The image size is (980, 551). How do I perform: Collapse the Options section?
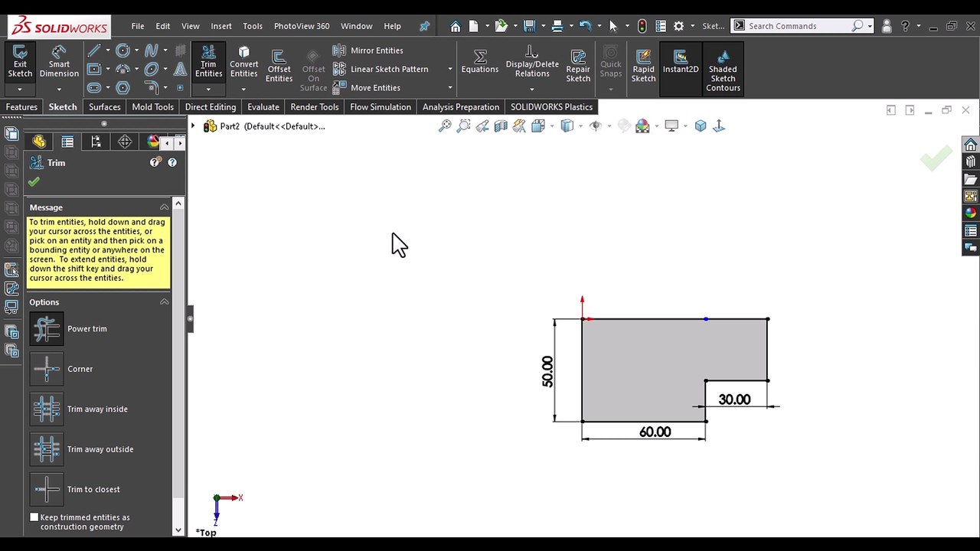pyautogui.click(x=164, y=302)
